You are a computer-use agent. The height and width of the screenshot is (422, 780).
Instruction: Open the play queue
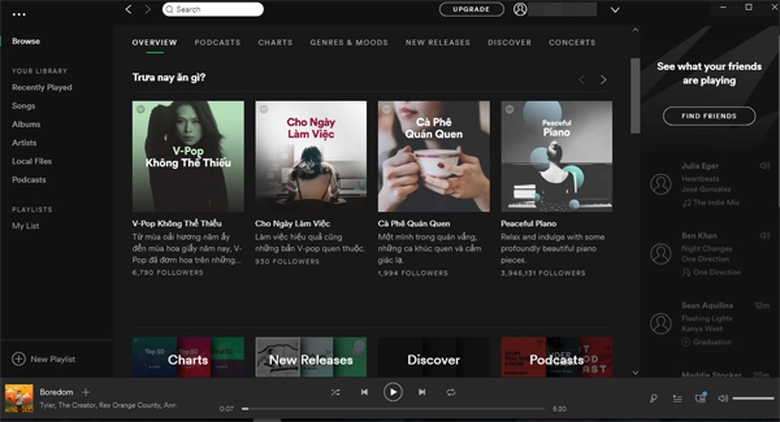677,398
